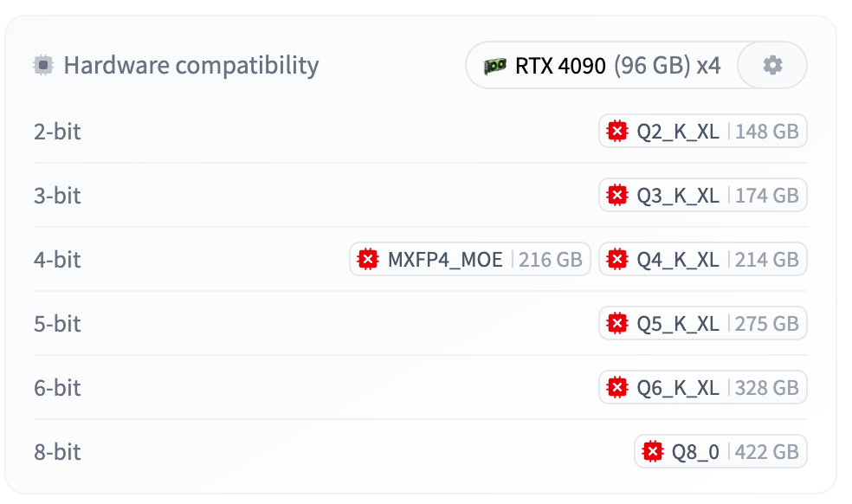Click red incompatible icon on Q4_K_XL
Viewport: 852px width, 504px height.
coord(617,259)
